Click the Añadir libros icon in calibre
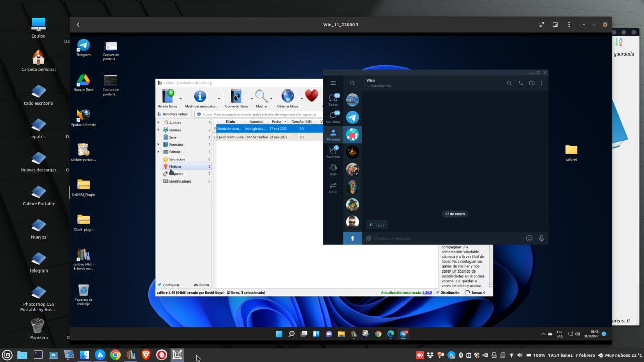The width and height of the screenshot is (644, 362). pos(168,96)
